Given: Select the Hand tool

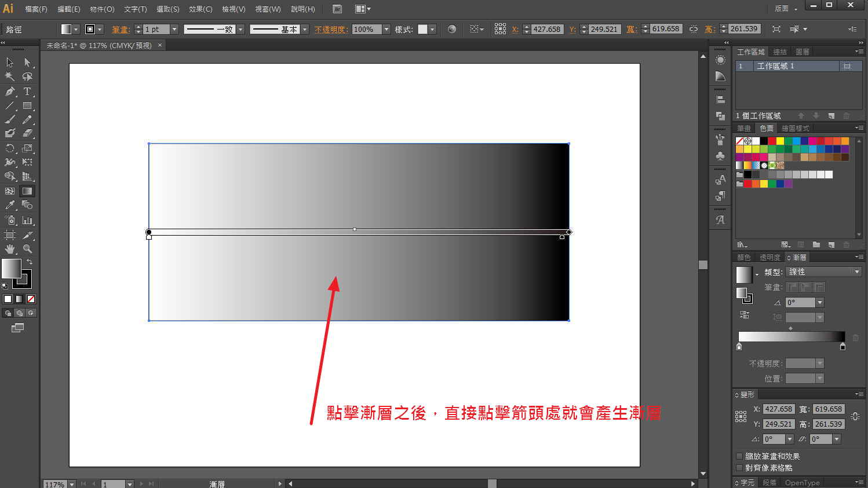Looking at the screenshot, I should point(10,249).
